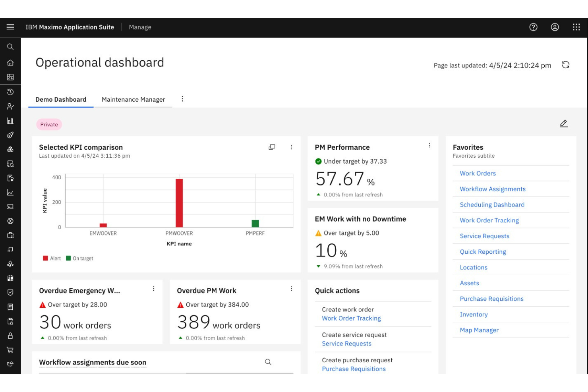588x392 pixels.
Task: Open the dashboard tabs overflow menu
Action: pos(182,99)
